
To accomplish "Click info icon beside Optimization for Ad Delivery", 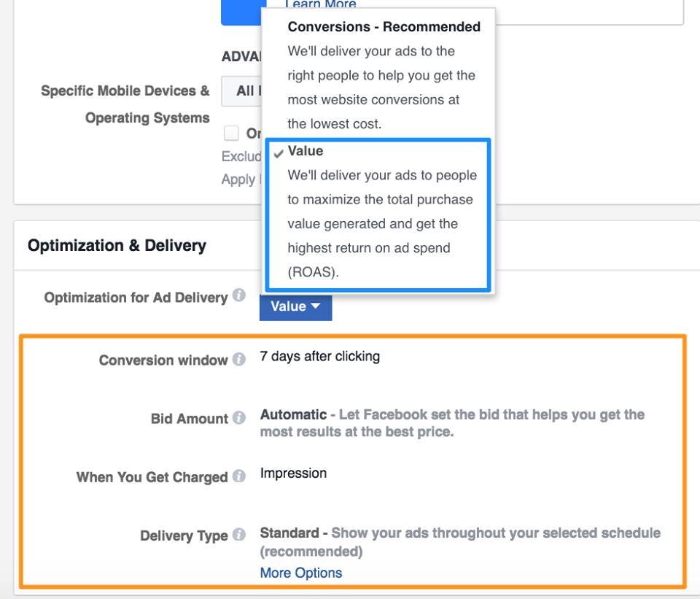I will pyautogui.click(x=239, y=296).
